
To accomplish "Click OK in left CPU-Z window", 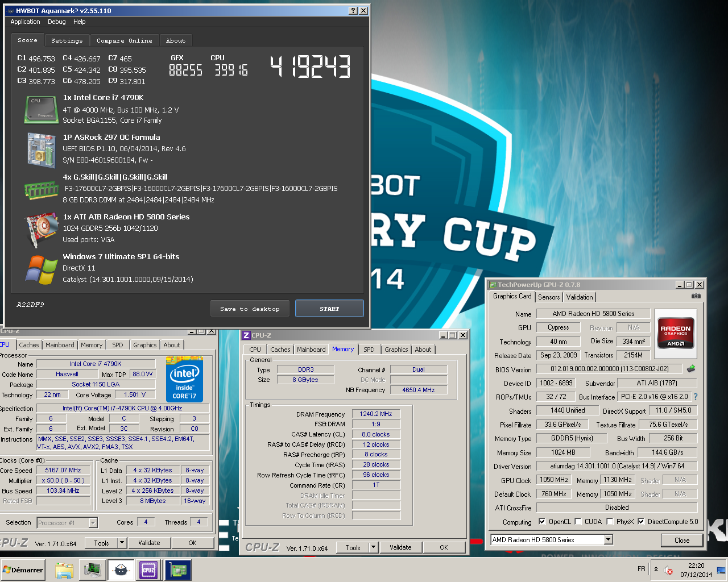I will click(192, 543).
